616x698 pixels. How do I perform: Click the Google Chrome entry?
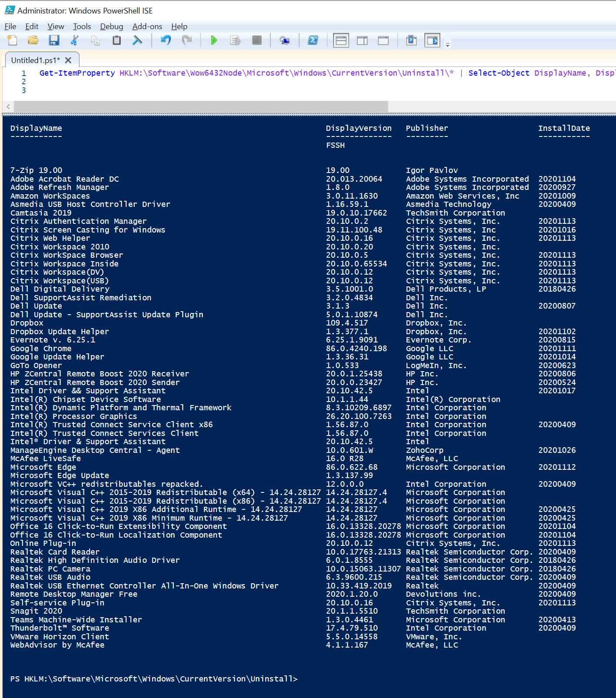pyautogui.click(x=41, y=349)
